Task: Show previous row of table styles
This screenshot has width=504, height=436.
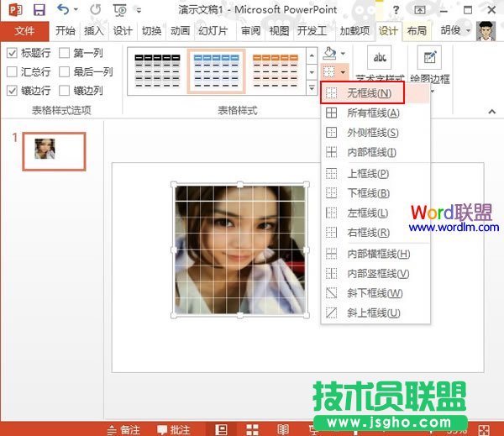Action: (312, 55)
